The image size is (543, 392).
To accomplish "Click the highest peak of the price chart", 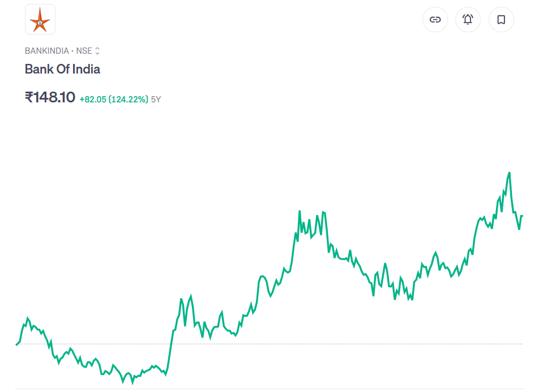I will coord(510,173).
